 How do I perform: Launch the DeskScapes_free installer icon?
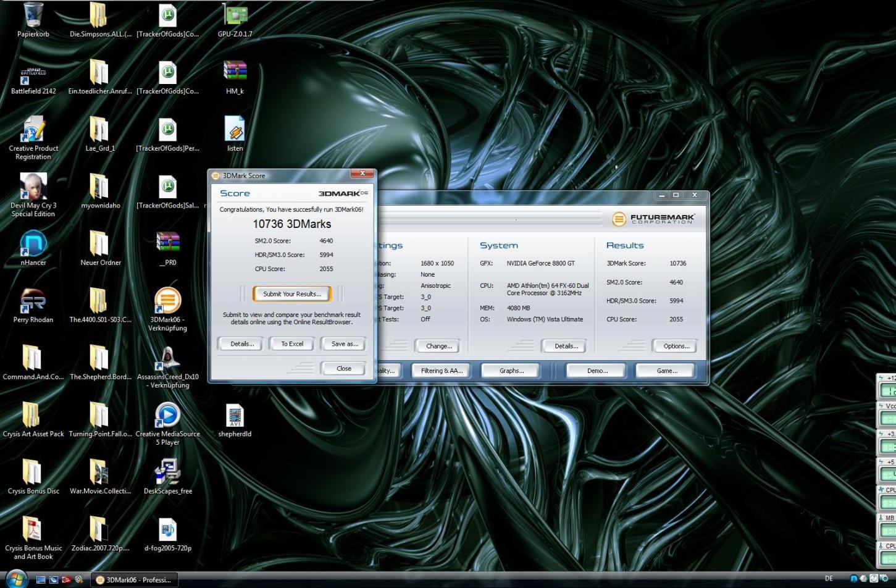[167, 477]
